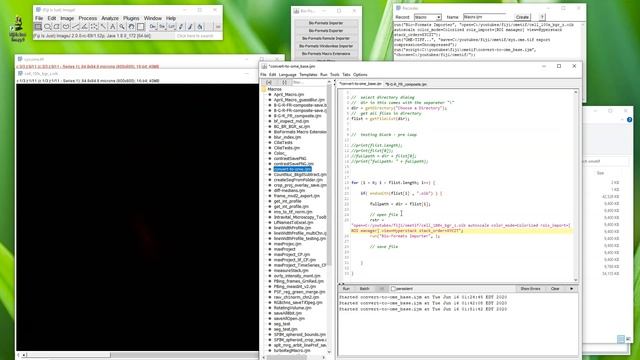Select saveAllOpen.ijm in the file tree
This screenshot has width=640, height=360.
289,318
